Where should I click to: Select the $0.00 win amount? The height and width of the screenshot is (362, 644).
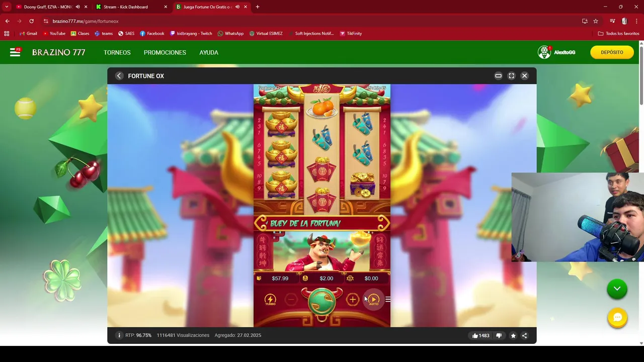coord(371,279)
